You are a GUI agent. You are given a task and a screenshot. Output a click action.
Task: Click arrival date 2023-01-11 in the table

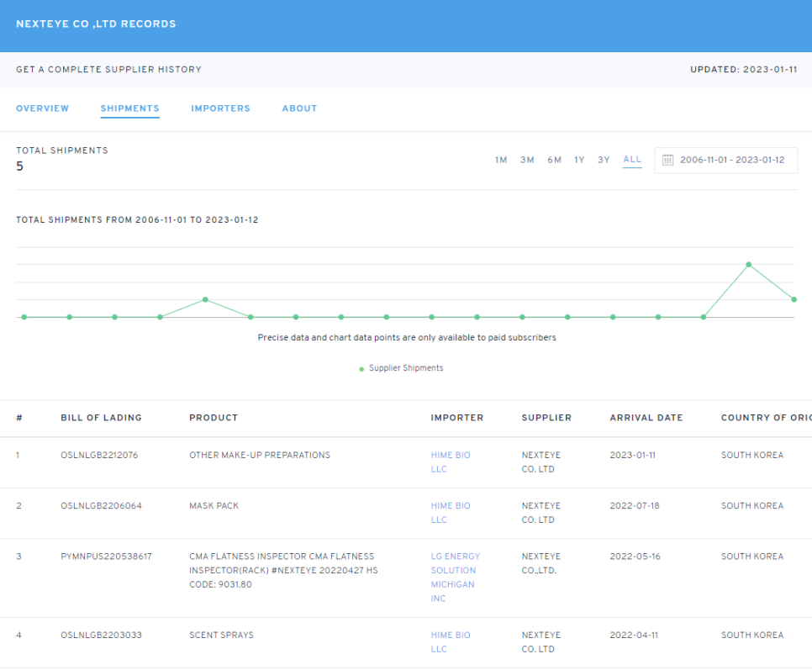pos(633,455)
